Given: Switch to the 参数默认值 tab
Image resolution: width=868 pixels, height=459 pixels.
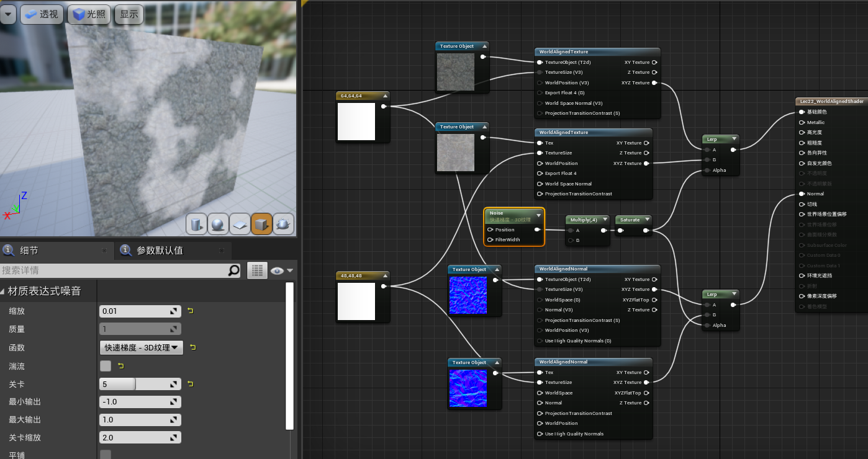Looking at the screenshot, I should click(x=159, y=251).
